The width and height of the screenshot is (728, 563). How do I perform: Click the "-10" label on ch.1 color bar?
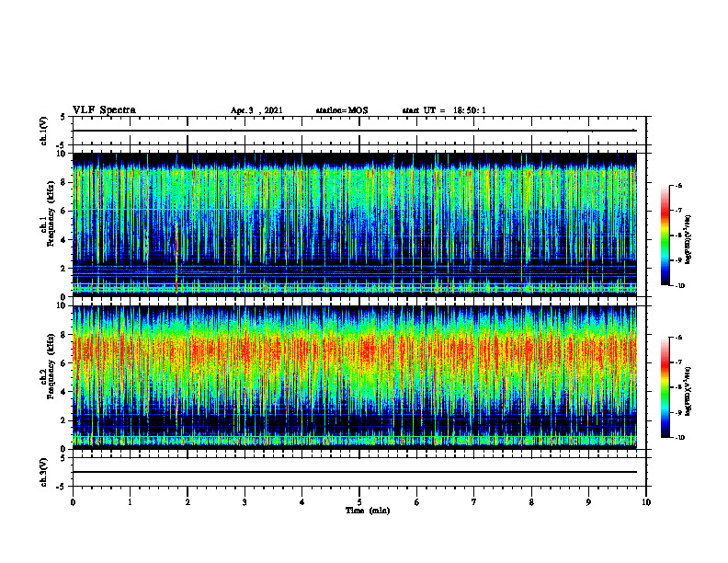pyautogui.click(x=679, y=286)
